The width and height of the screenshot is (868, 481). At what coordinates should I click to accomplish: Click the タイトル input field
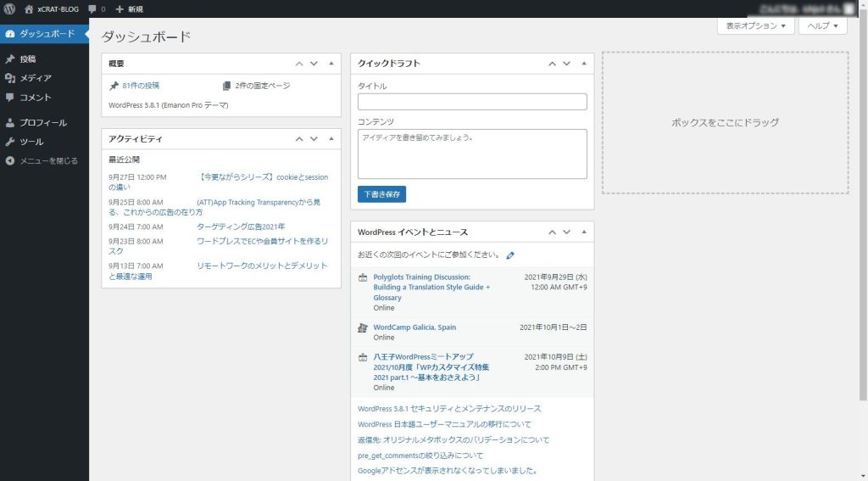pos(472,102)
